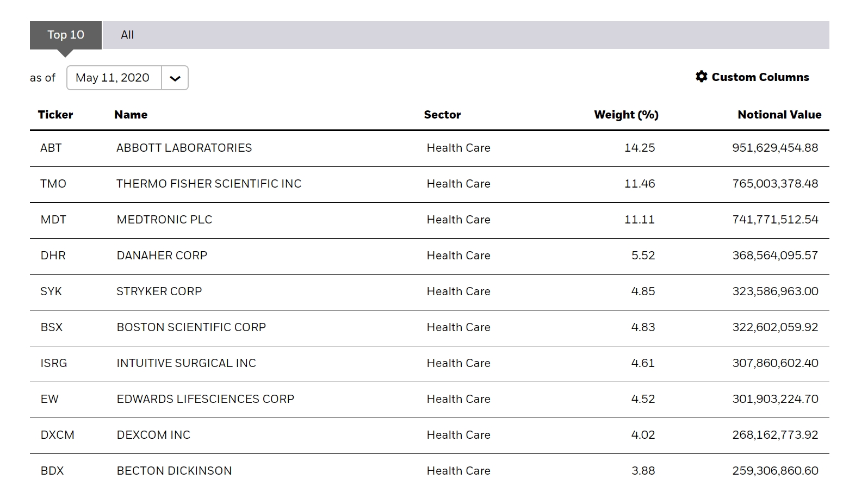Image resolution: width=843 pixels, height=504 pixels.
Task: Click the Custom Columns gear icon
Action: [x=701, y=77]
